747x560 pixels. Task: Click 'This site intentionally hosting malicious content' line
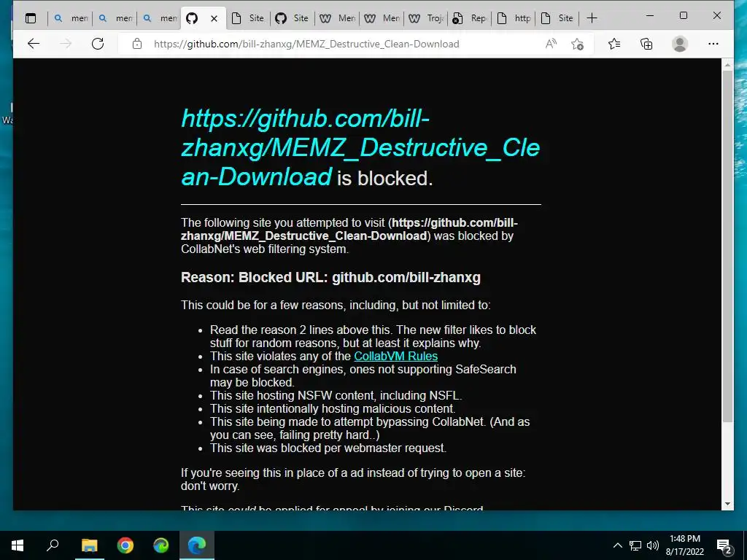333,408
